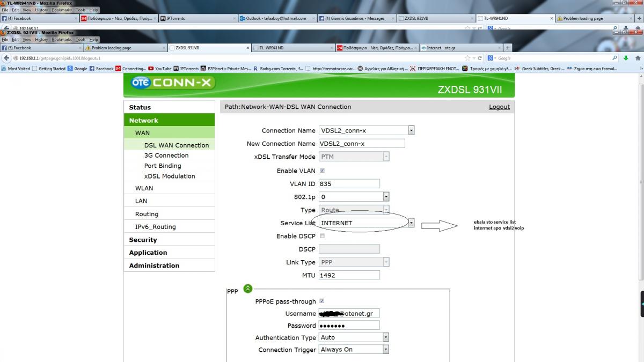Switch to the TL-WR941ND tab in the front window

292,48
